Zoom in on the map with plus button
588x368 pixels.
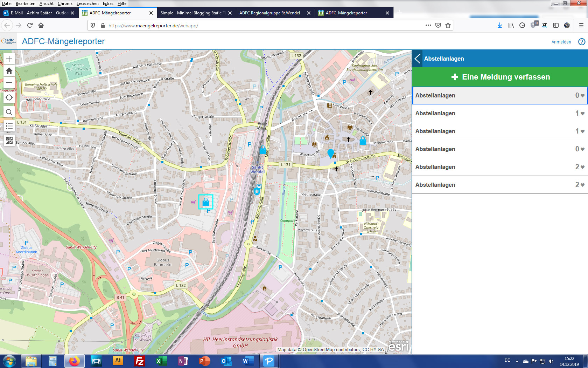[9, 59]
